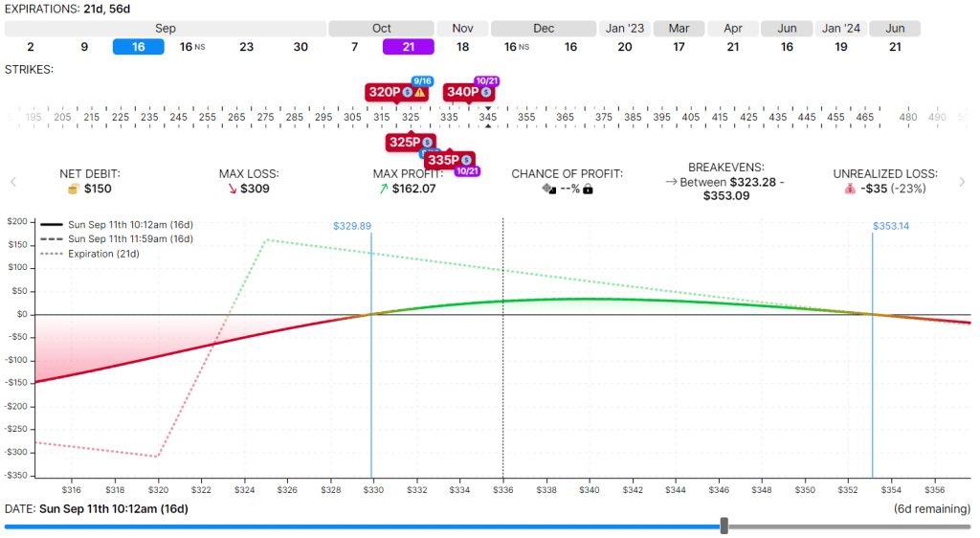Select the Oct 21 expiration date

(409, 46)
